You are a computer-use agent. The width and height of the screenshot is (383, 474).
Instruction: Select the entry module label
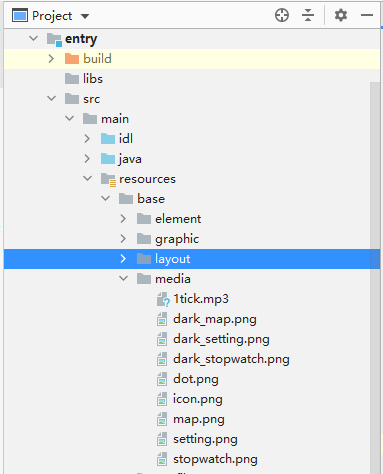81,39
